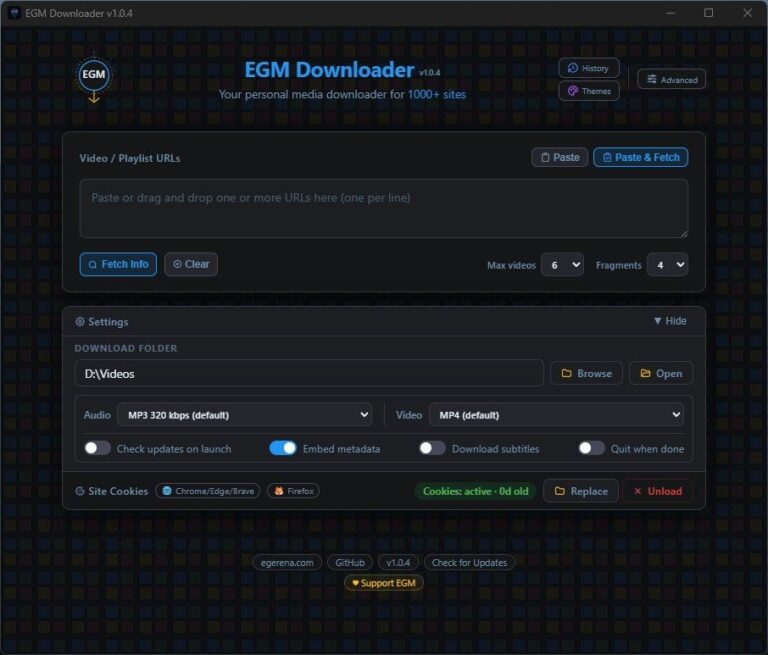The image size is (768, 655).
Task: Import cookies from Firefox
Action: 293,491
